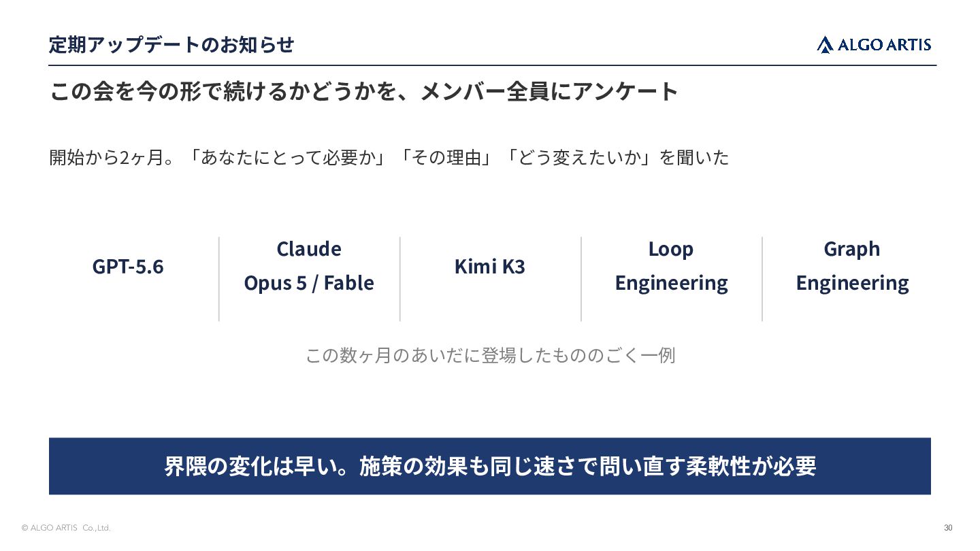The image size is (980, 551).
Task: Select the Graph Engineering label
Action: pos(852,266)
